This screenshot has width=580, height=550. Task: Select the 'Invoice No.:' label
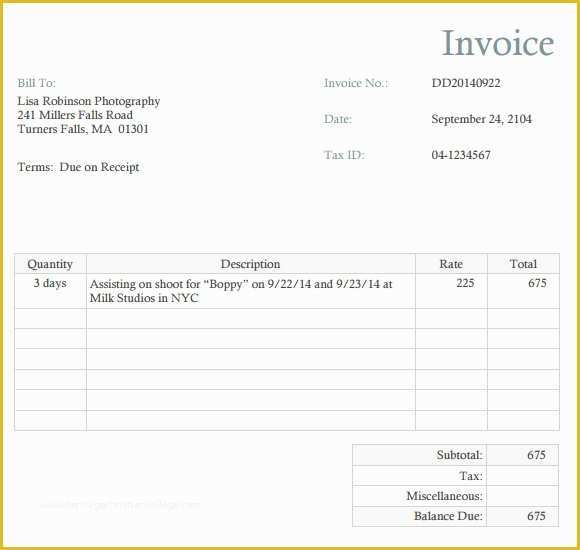tap(356, 83)
